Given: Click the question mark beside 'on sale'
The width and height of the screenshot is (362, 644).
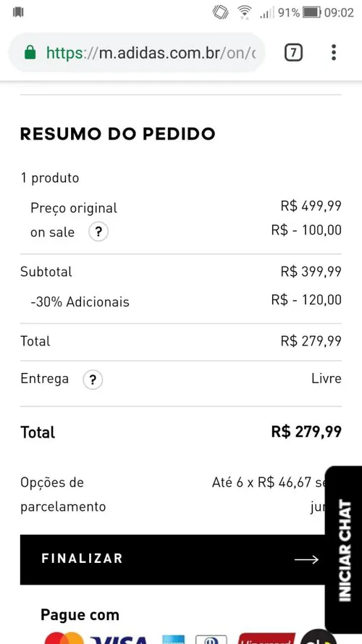Looking at the screenshot, I should [x=98, y=232].
